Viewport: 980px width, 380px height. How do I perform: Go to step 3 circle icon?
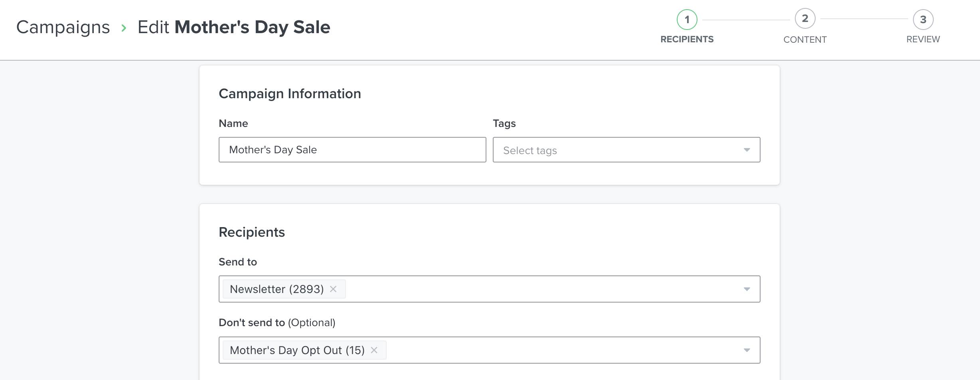pos(923,20)
